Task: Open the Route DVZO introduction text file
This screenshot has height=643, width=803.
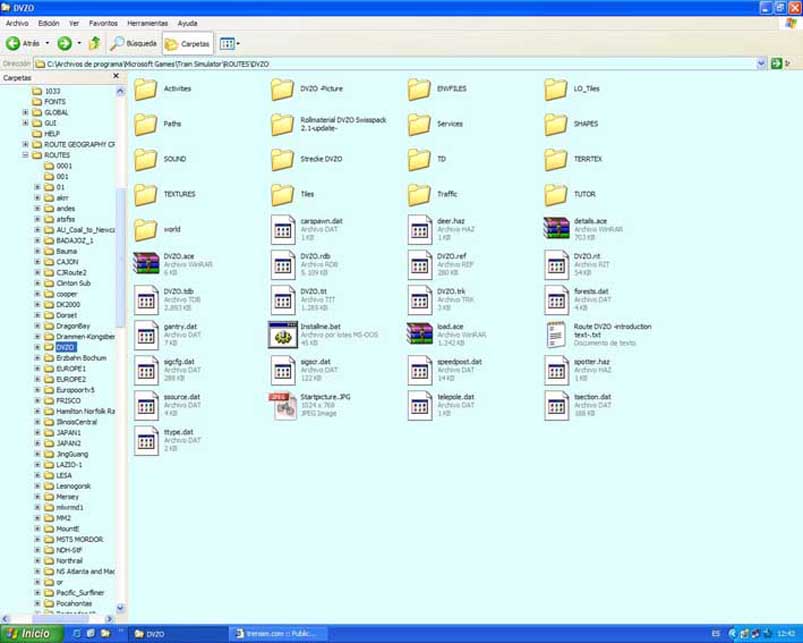Action: click(x=557, y=334)
